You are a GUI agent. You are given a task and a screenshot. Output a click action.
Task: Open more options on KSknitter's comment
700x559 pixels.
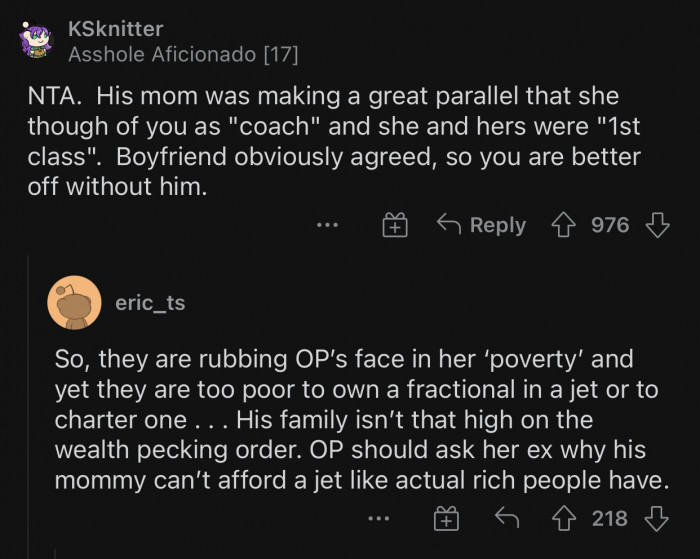[x=327, y=226]
